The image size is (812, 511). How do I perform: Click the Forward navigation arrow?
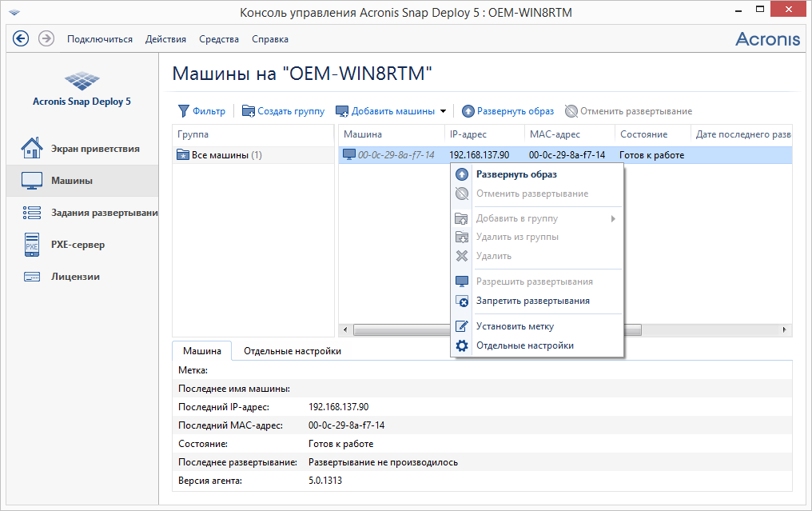46,38
